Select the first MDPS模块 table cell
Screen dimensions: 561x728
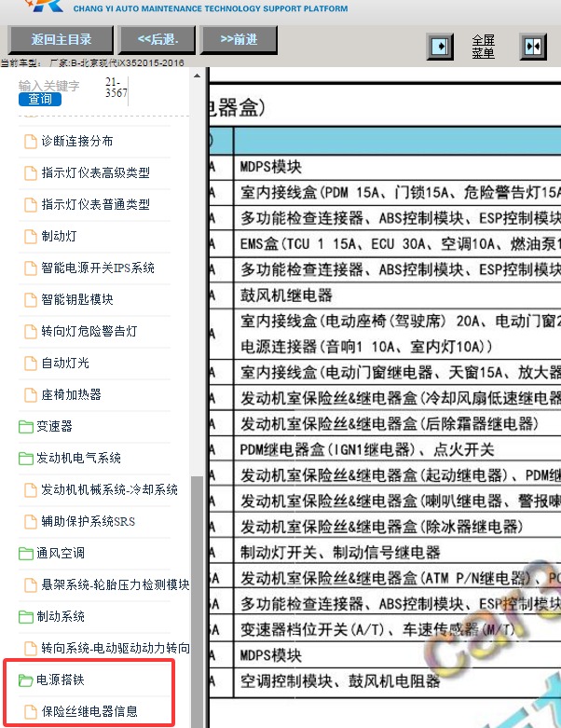click(x=397, y=167)
